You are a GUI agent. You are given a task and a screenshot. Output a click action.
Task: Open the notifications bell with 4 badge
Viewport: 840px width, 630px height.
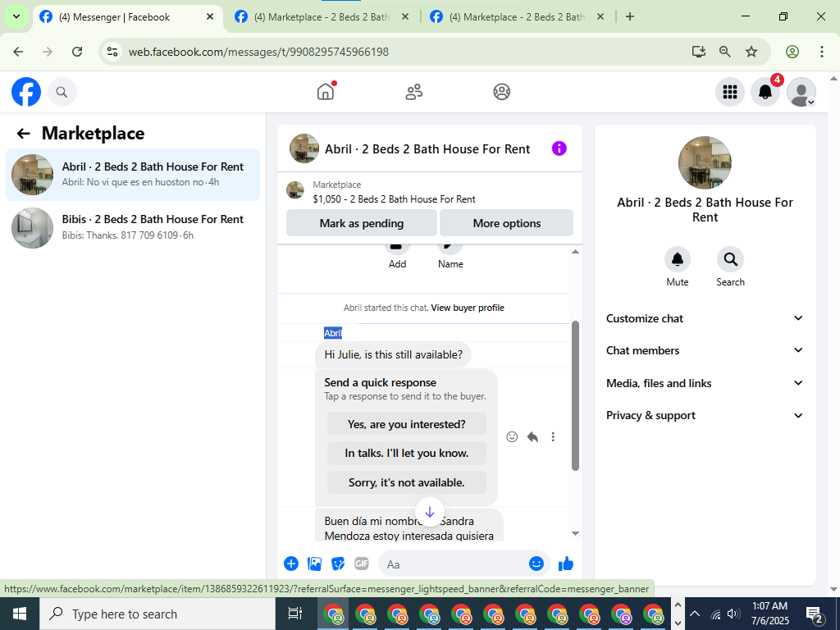(x=765, y=92)
